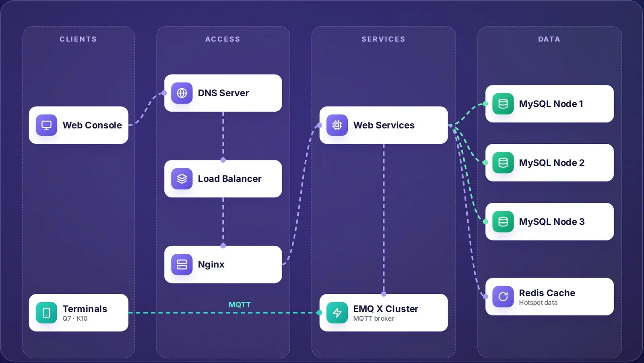644x363 pixels.
Task: Click the "SERVICES" column header
Action: click(x=384, y=39)
